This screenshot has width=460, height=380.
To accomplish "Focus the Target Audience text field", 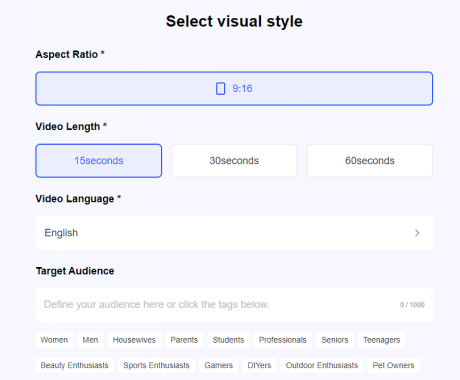I will point(234,305).
